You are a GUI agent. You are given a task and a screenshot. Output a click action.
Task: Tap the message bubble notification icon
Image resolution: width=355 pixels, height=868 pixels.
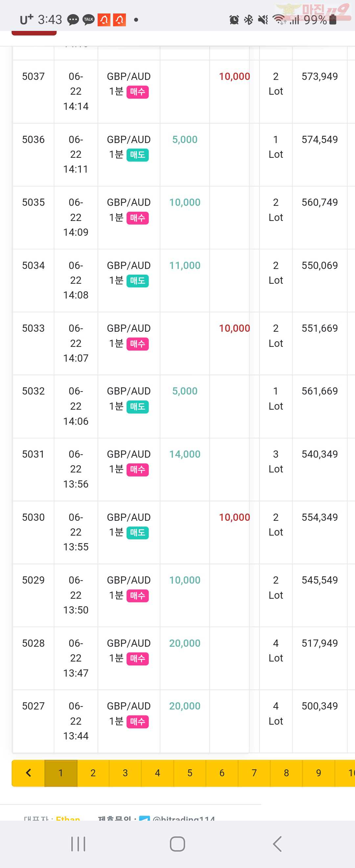coord(73,20)
